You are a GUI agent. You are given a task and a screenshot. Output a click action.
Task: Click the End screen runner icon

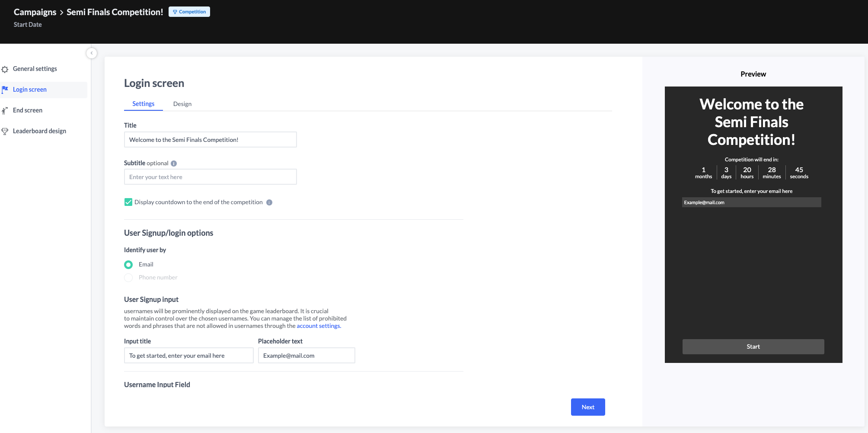5,111
